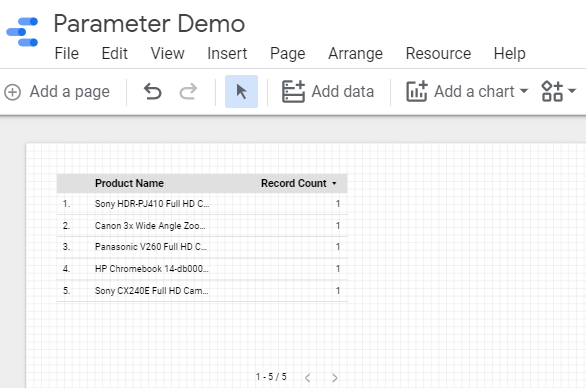586x388 pixels.
Task: Click the undo arrow icon
Action: click(x=152, y=92)
